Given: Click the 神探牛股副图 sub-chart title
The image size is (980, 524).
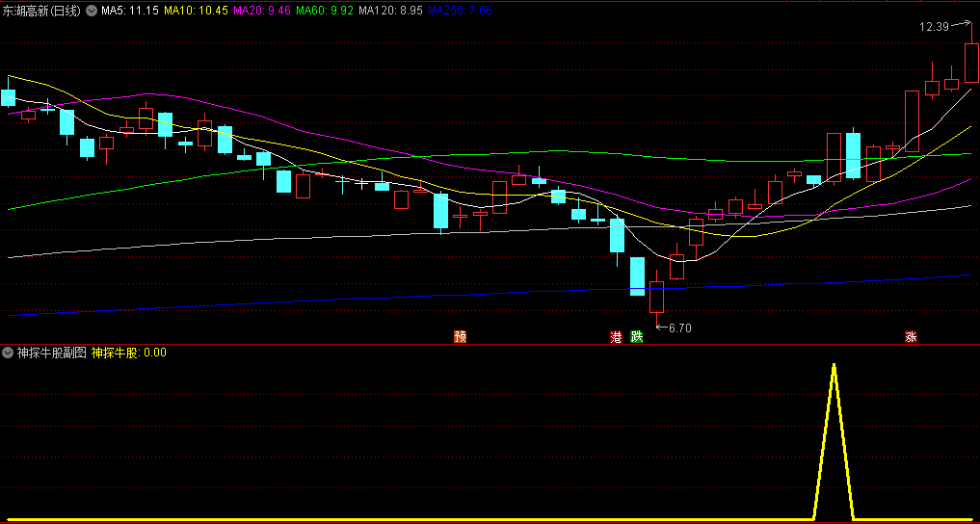Looking at the screenshot, I should tap(51, 353).
